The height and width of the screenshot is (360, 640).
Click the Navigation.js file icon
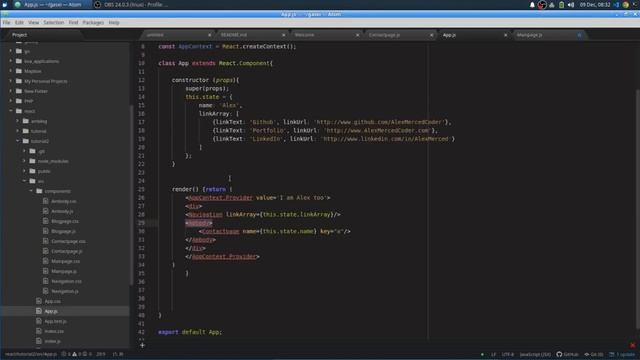click(46, 291)
